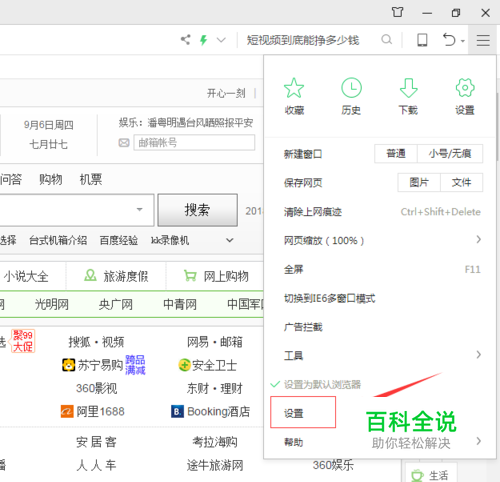Click the 百度经验 hot search term
This screenshot has height=482, width=500.
coord(119,240)
